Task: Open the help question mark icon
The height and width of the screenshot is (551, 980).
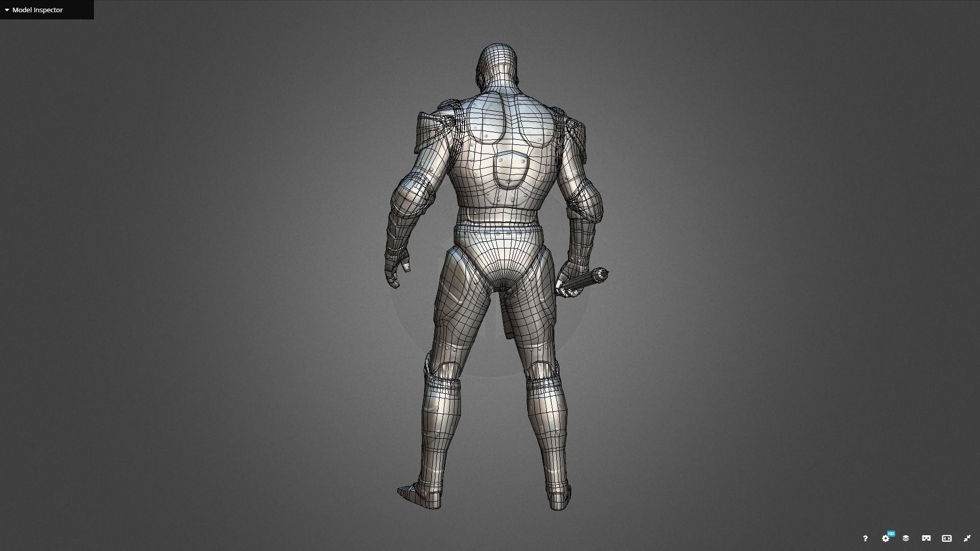Action: [x=865, y=538]
